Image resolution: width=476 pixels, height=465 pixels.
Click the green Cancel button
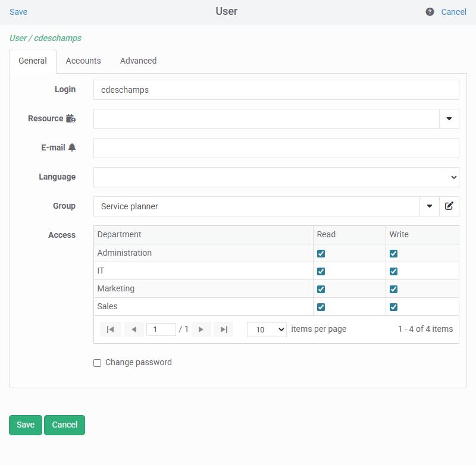[x=64, y=425]
